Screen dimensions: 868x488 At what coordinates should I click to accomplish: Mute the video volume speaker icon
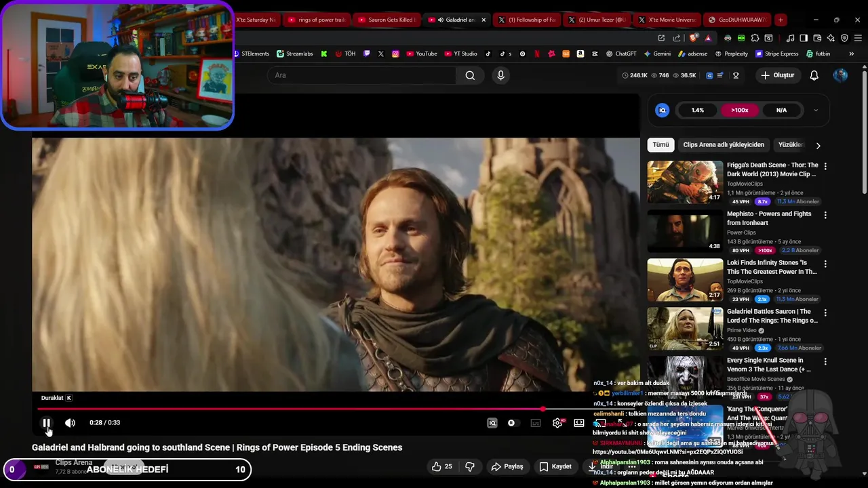click(70, 423)
